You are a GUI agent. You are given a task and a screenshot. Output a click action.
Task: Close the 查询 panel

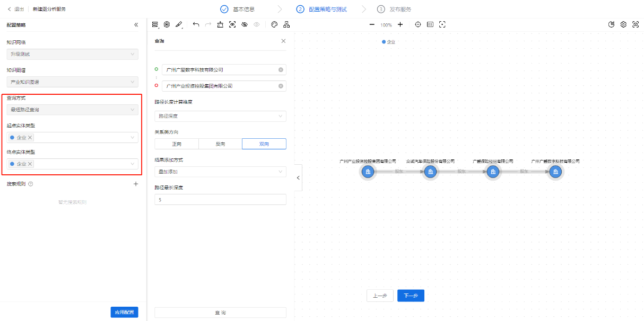(x=283, y=41)
